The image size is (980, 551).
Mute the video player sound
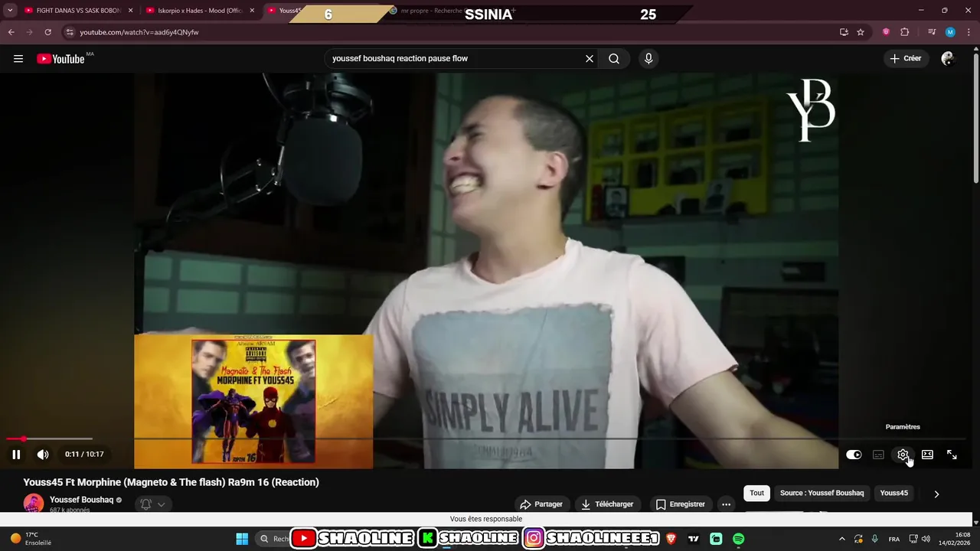pos(43,455)
